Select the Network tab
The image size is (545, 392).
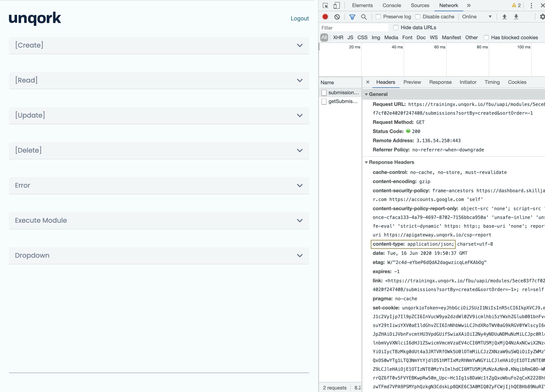(x=448, y=6)
